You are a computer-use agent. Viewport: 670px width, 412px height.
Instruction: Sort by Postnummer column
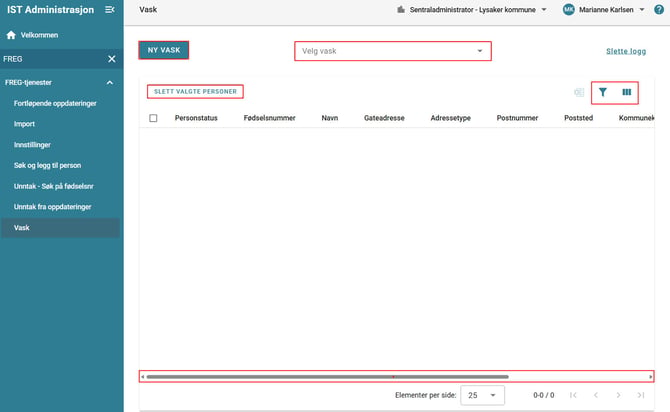pos(517,118)
